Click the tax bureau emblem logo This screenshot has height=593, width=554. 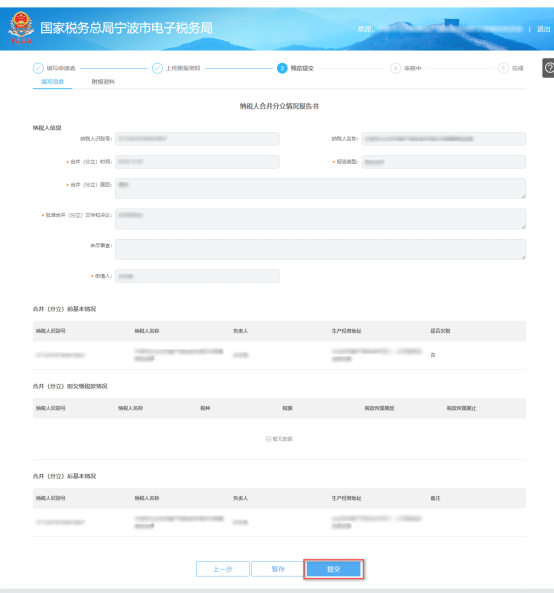click(21, 28)
